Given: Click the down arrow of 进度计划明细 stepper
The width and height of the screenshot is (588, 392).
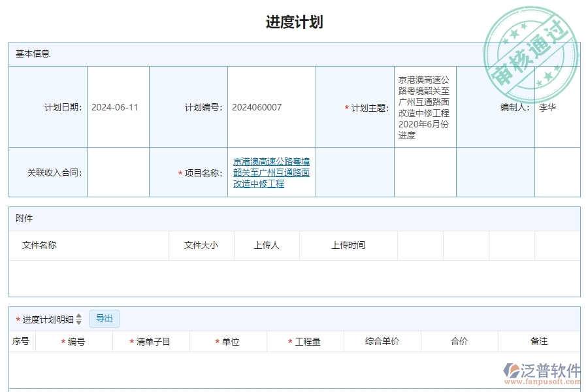Looking at the screenshot, I should point(78,321).
